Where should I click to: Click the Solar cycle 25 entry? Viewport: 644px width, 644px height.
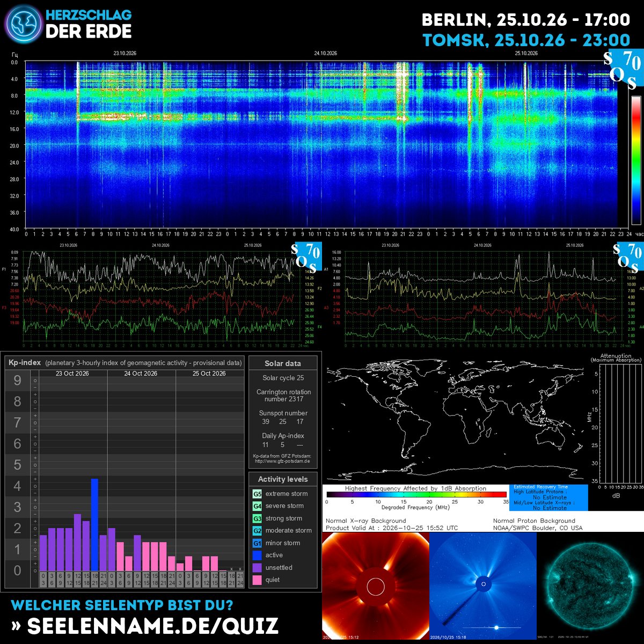(283, 378)
